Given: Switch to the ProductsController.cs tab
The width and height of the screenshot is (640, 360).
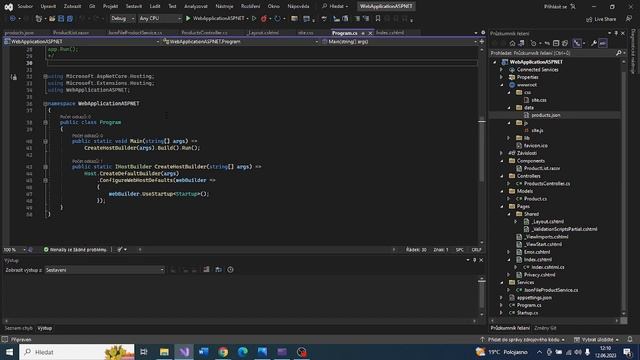Looking at the screenshot, I should (x=204, y=33).
